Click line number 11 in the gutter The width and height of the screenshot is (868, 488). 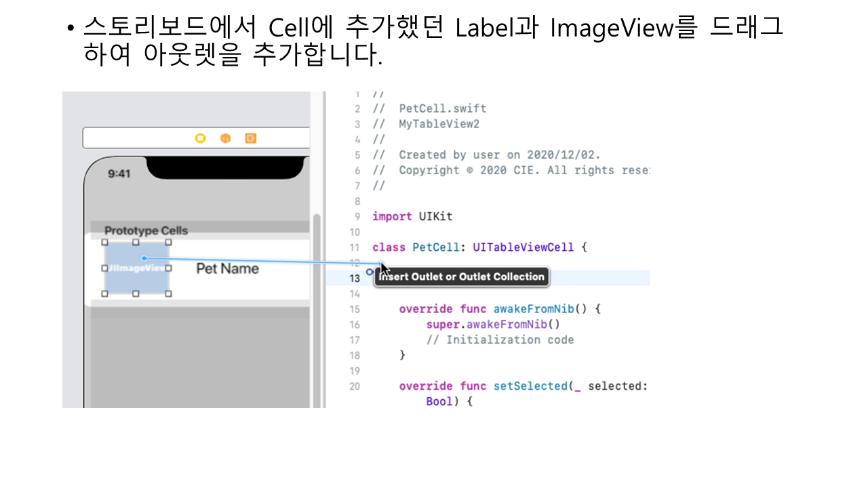(355, 248)
